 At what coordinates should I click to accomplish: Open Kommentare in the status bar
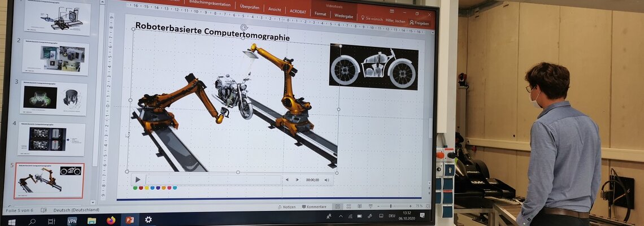point(314,207)
